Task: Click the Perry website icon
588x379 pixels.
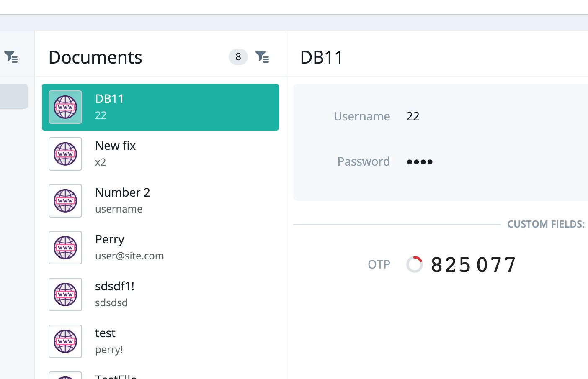Action: [x=65, y=248]
